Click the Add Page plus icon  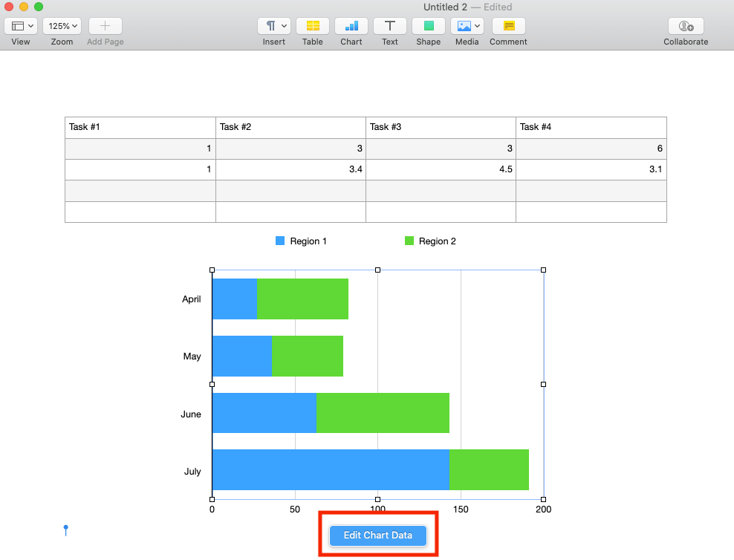pyautogui.click(x=105, y=26)
